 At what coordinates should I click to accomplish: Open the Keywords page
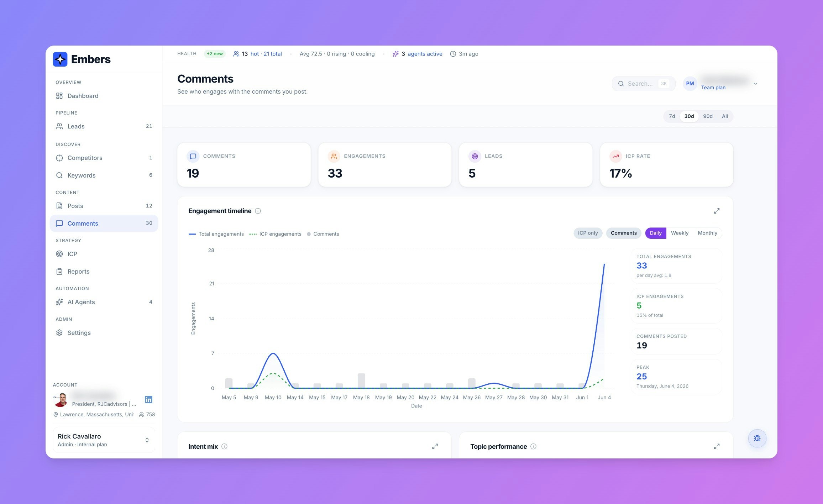pos(104,175)
